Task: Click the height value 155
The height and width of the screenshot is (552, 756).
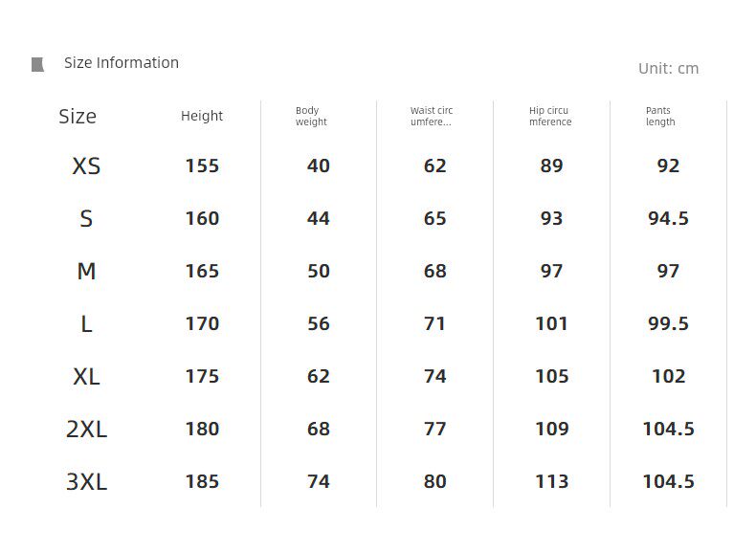Action: point(202,166)
